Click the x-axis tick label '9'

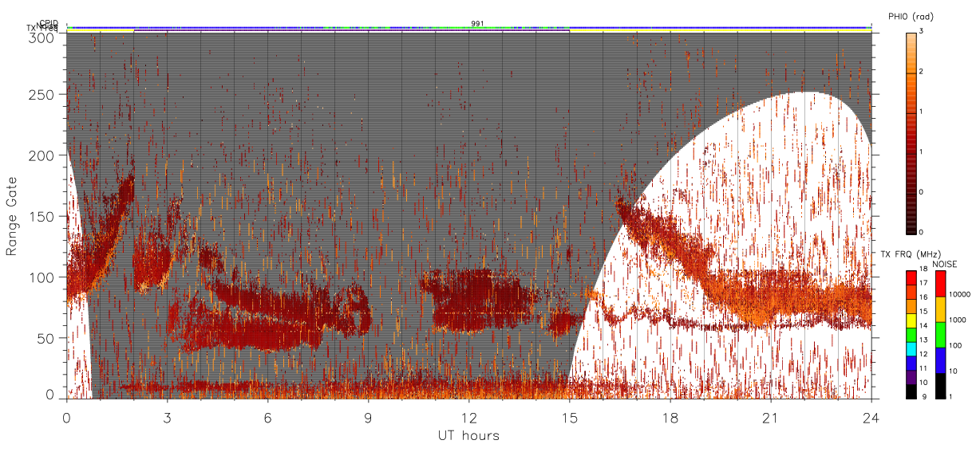(x=369, y=418)
